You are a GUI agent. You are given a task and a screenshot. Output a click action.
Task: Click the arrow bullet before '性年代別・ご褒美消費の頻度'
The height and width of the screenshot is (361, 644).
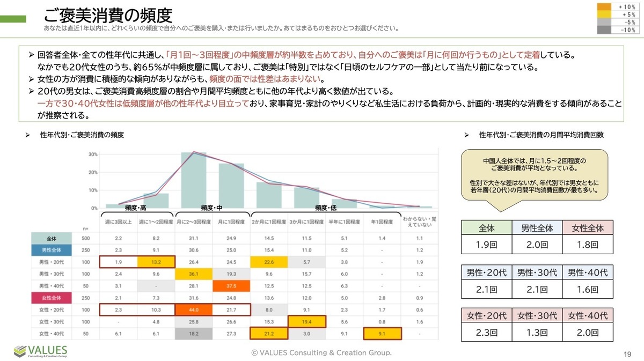(27, 136)
